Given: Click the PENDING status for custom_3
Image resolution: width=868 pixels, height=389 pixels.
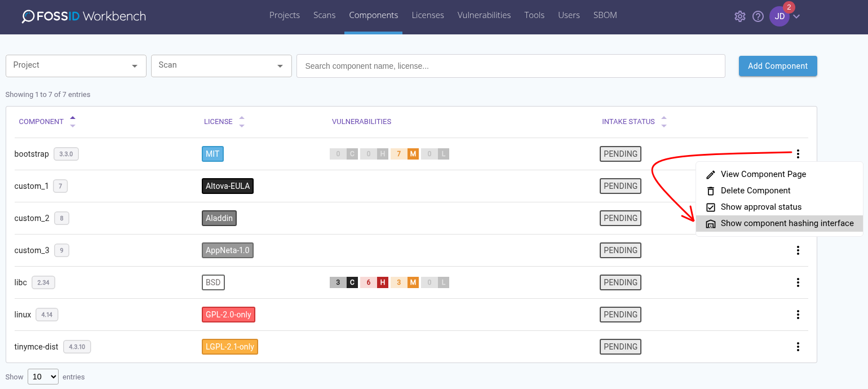Looking at the screenshot, I should pos(621,250).
